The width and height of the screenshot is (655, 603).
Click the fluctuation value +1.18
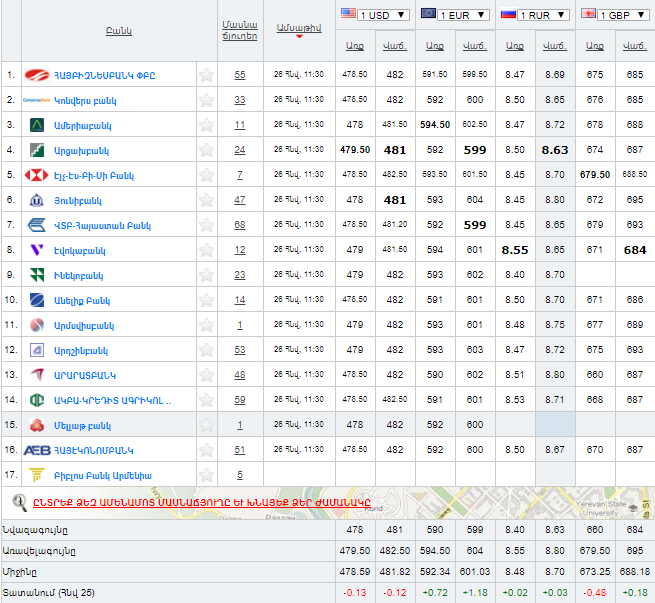click(x=475, y=593)
